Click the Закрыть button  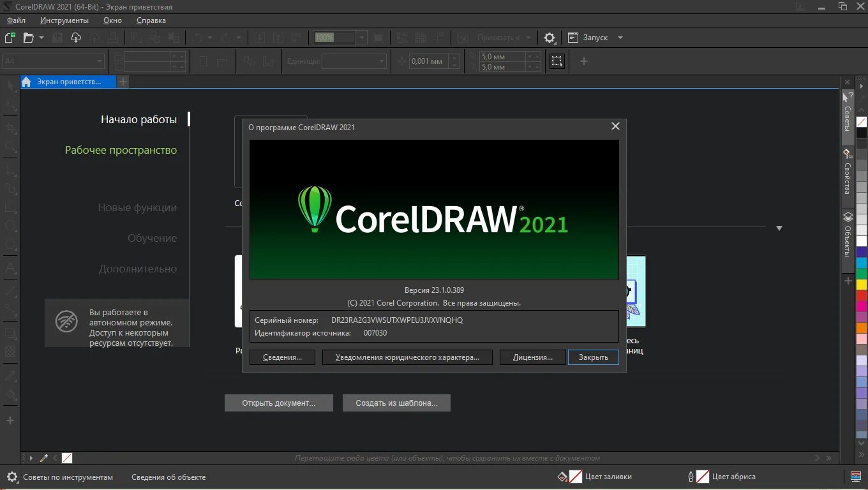tap(594, 357)
